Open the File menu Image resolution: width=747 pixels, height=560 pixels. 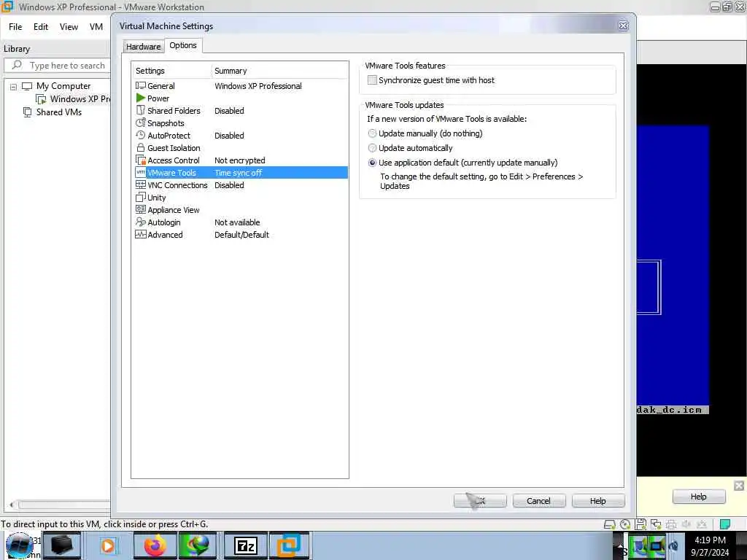click(15, 27)
